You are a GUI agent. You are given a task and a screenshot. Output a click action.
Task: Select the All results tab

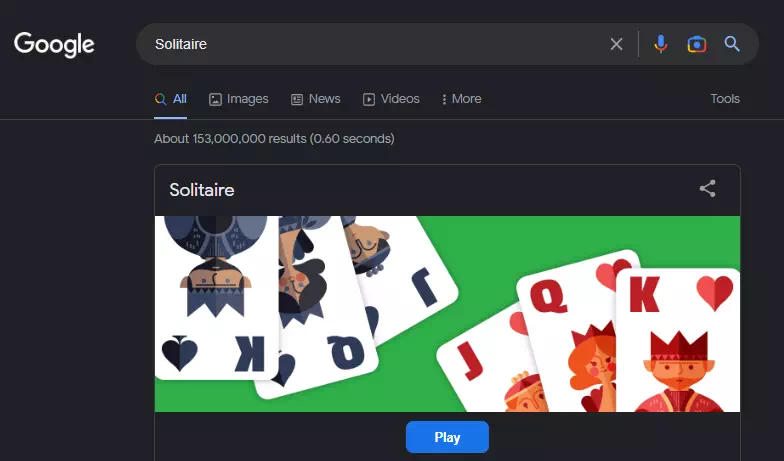point(170,99)
